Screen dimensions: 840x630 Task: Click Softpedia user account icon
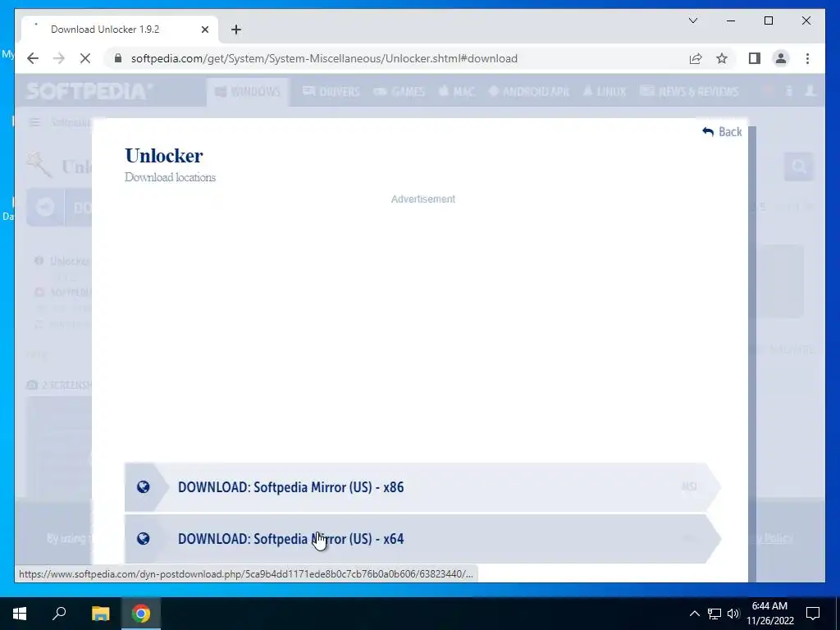810,91
